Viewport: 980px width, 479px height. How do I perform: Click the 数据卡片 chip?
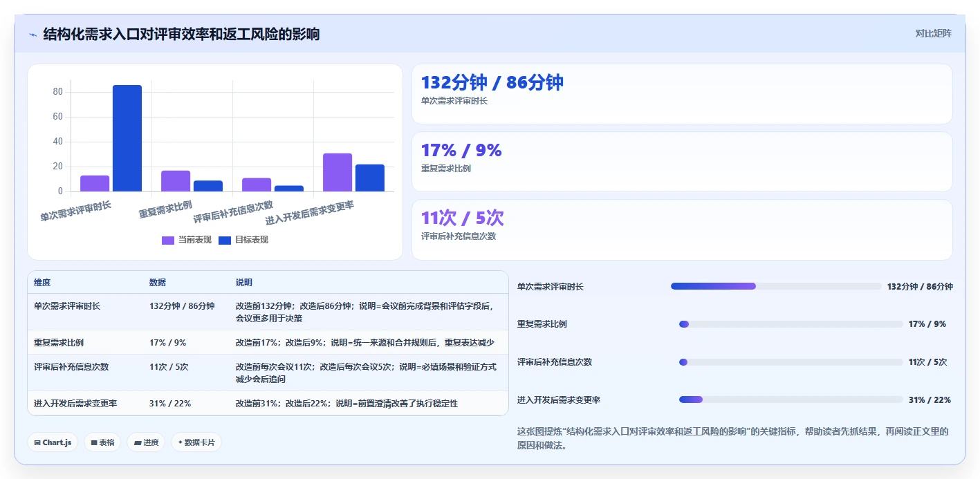(196, 442)
